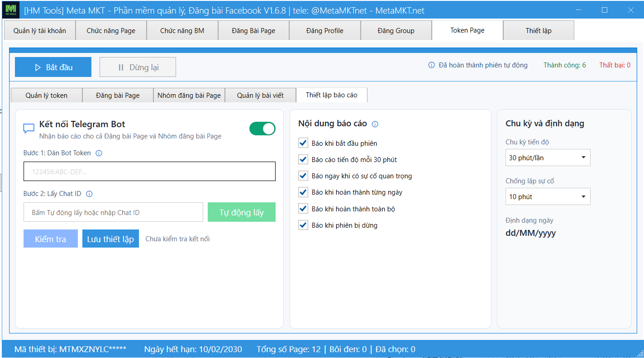The image size is (644, 358).
Task: Go to the Đăng Profile tab
Action: tap(325, 31)
